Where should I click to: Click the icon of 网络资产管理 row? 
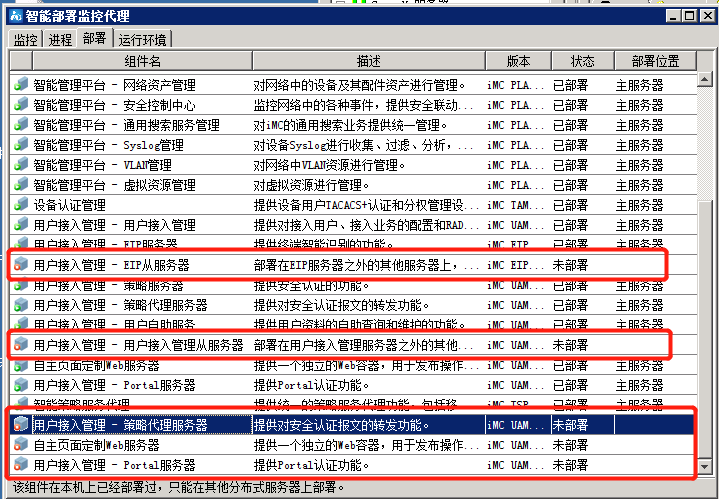point(21,85)
